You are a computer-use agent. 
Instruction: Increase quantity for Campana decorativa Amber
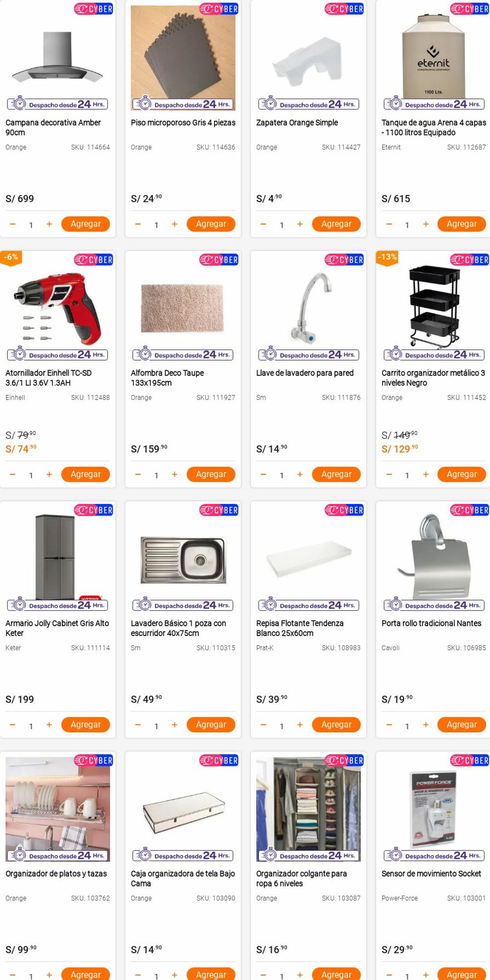click(x=49, y=224)
